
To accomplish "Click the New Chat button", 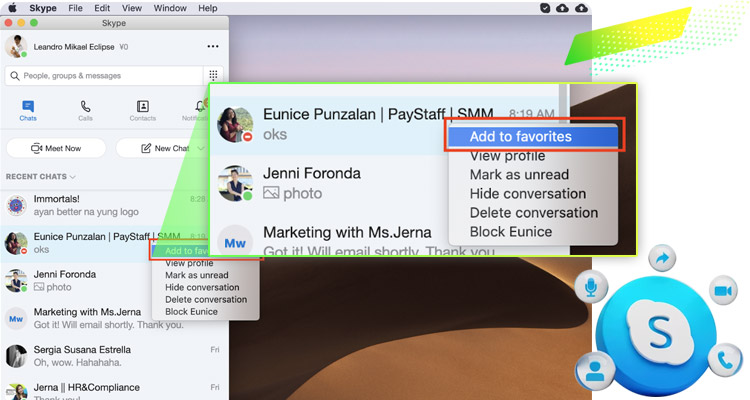I will tap(165, 148).
